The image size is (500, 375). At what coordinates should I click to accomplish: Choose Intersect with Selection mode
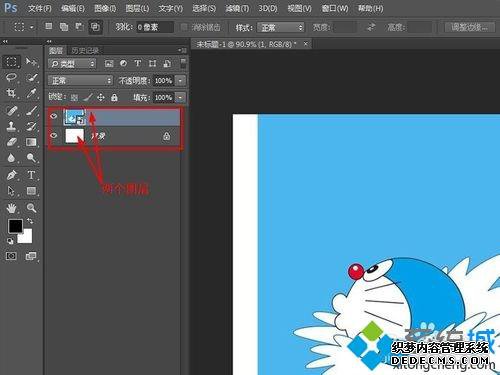95,26
